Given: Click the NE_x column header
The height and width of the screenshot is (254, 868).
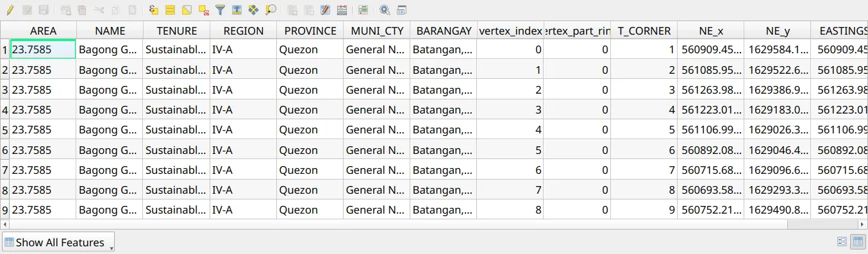Looking at the screenshot, I should pyautogui.click(x=710, y=30).
